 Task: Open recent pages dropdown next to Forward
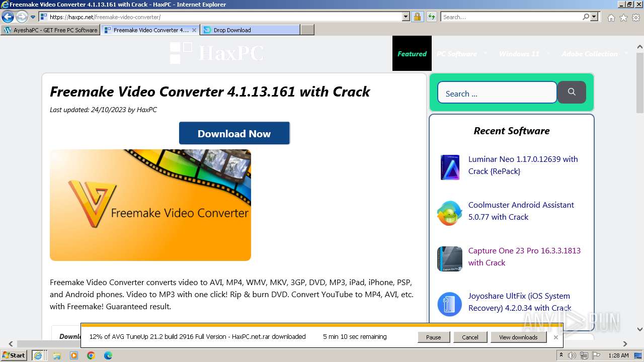coord(33,17)
